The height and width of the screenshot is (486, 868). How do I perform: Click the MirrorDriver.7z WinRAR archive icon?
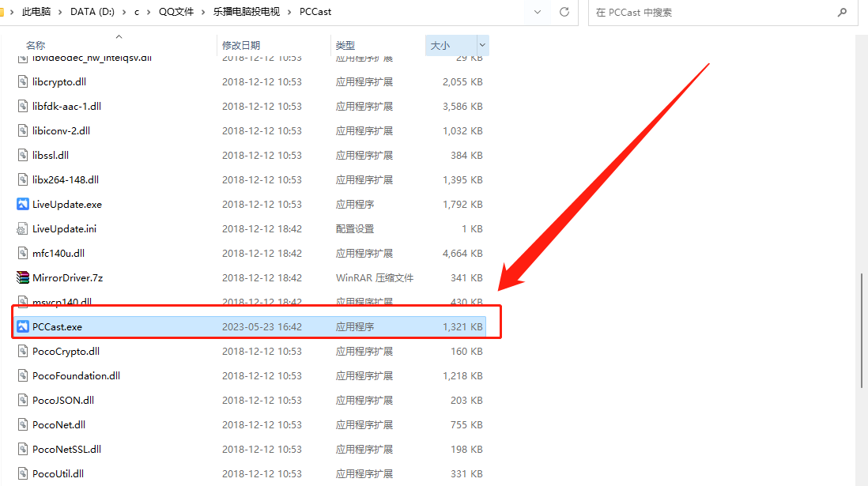(x=22, y=277)
